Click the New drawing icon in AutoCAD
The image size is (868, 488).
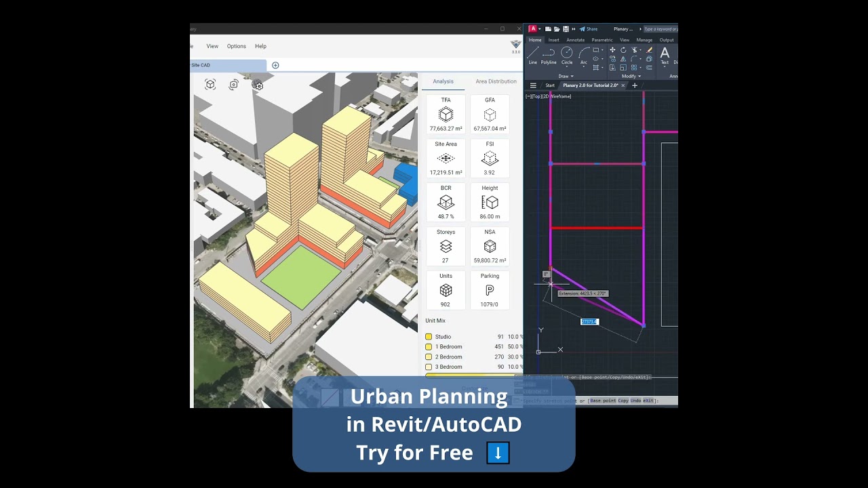coord(548,29)
